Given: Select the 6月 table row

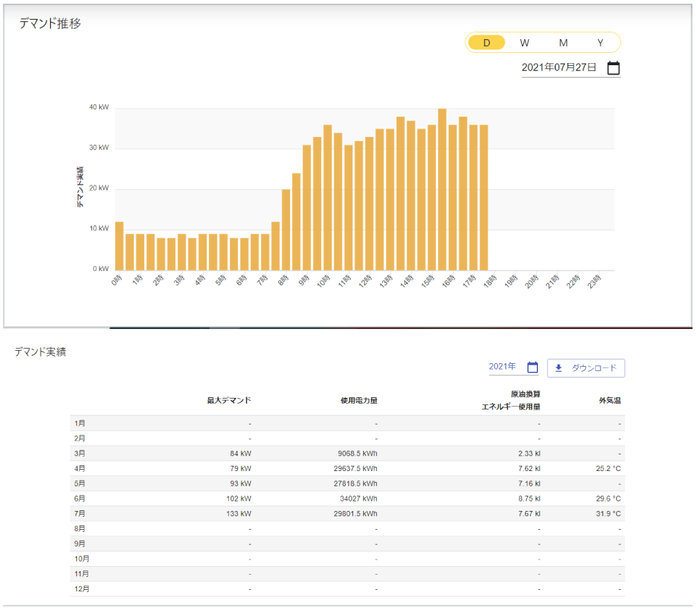Looking at the screenshot, I should tap(347, 499).
